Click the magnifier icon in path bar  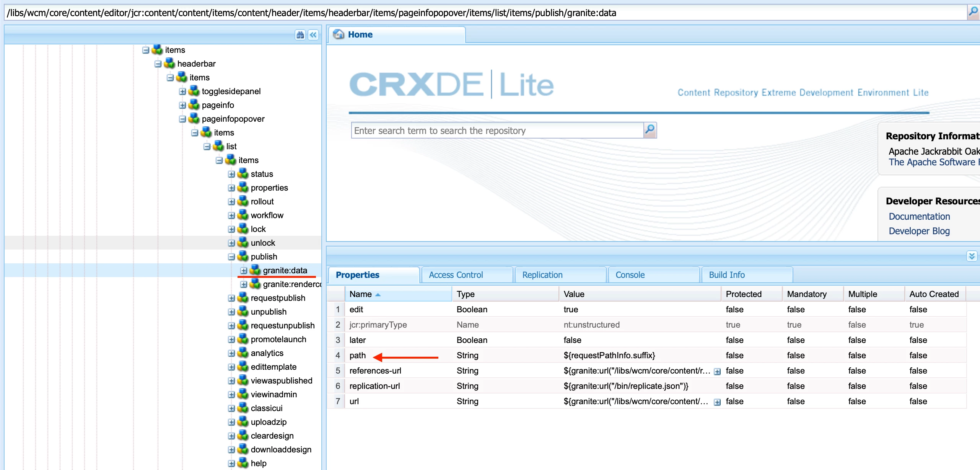973,12
